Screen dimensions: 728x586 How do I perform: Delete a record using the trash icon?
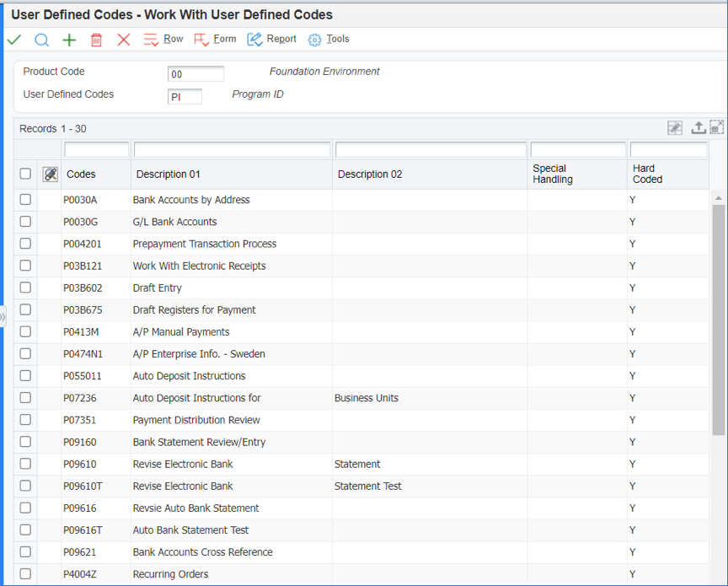coord(96,40)
